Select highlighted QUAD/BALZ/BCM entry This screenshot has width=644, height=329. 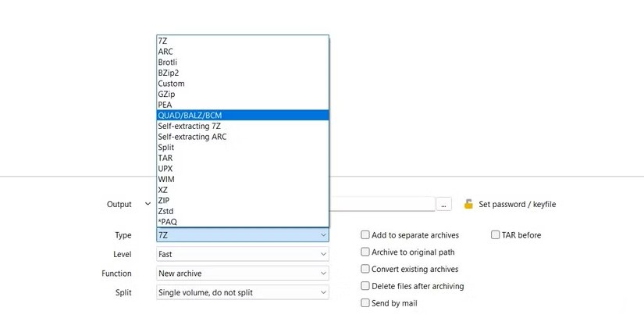point(243,115)
